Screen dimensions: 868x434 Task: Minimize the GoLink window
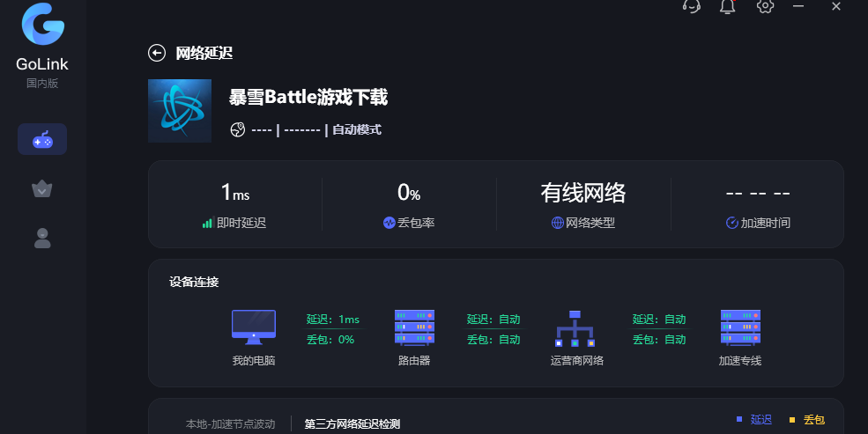[x=798, y=6]
